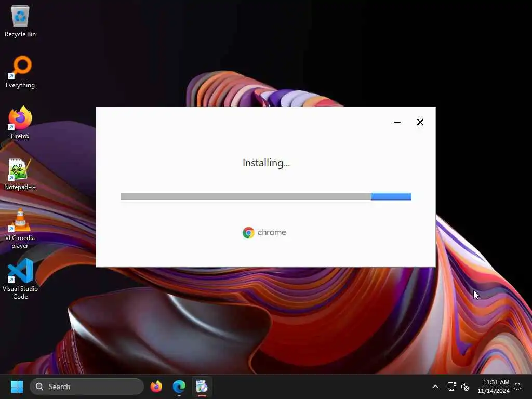The width and height of the screenshot is (532, 399).
Task: Expand the hidden system tray icons
Action: [x=435, y=387]
